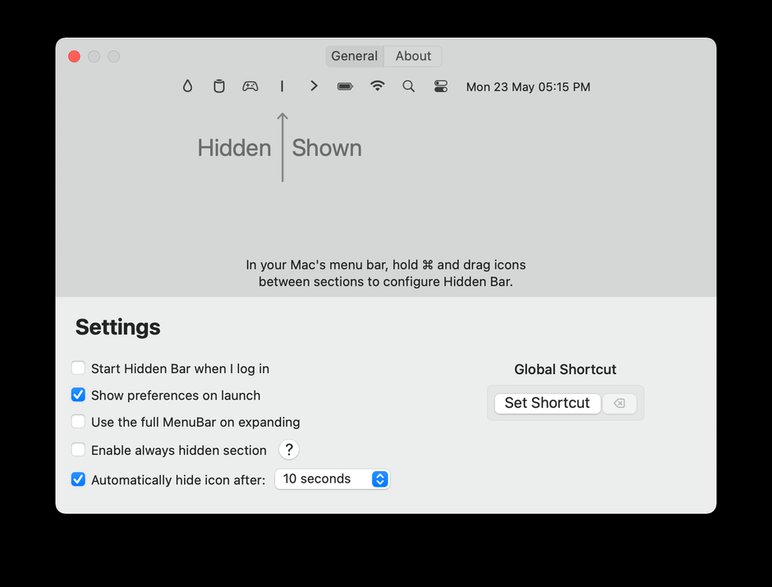The height and width of the screenshot is (587, 772).
Task: Click the Control Center toggles icon
Action: pyautogui.click(x=441, y=87)
